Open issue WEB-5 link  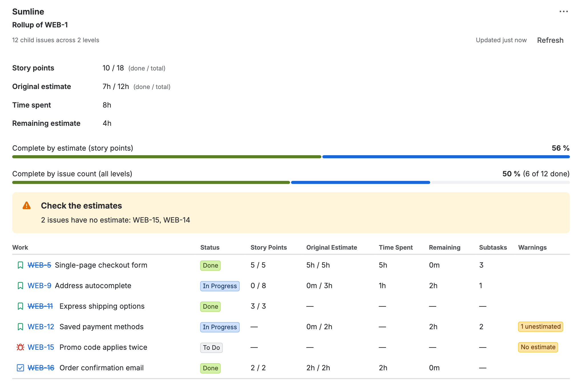(39, 265)
